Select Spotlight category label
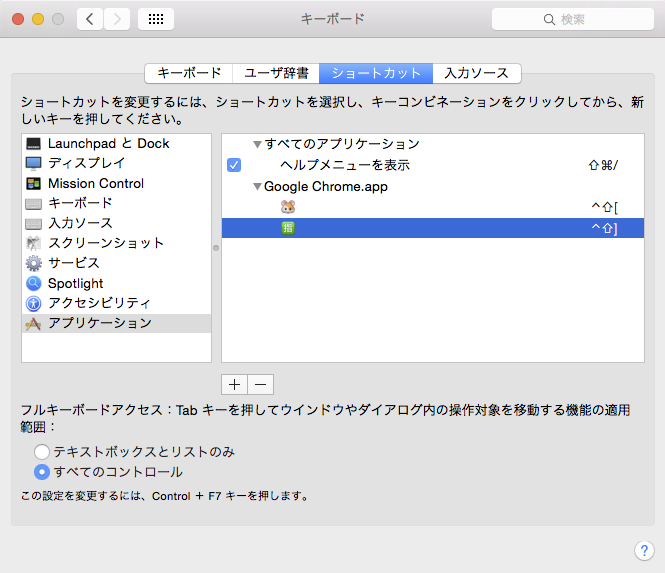The image size is (665, 573). [x=75, y=283]
